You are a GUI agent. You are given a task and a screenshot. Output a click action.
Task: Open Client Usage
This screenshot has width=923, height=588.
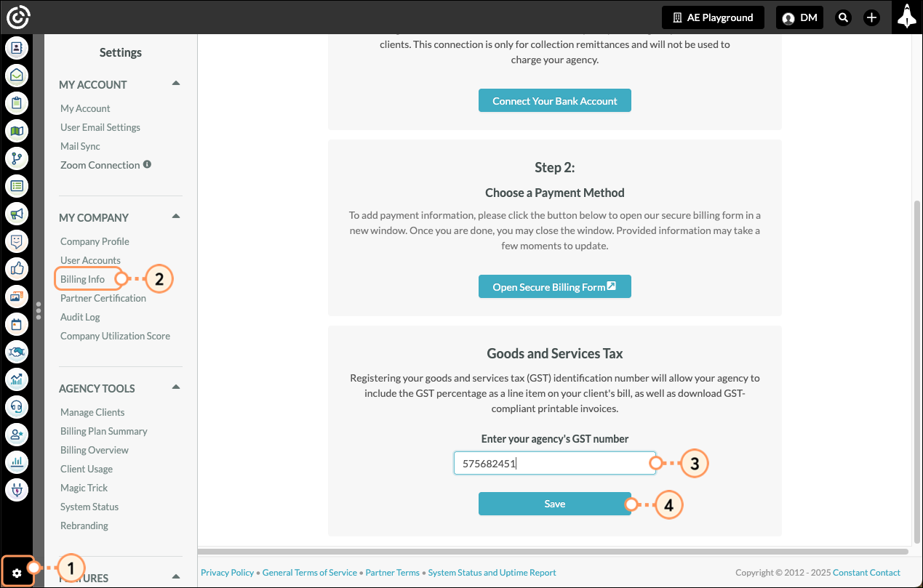coord(87,469)
